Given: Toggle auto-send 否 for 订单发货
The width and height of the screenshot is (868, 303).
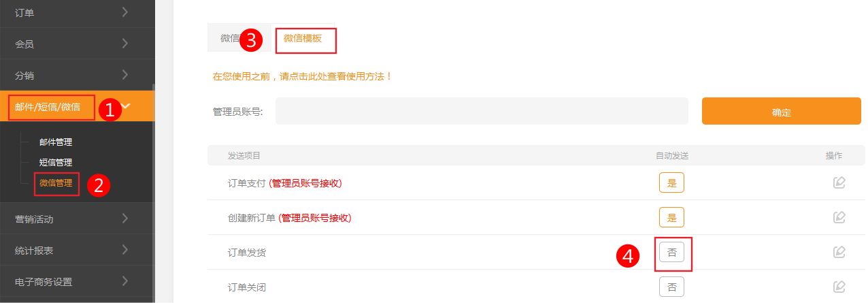Looking at the screenshot, I should click(x=671, y=252).
